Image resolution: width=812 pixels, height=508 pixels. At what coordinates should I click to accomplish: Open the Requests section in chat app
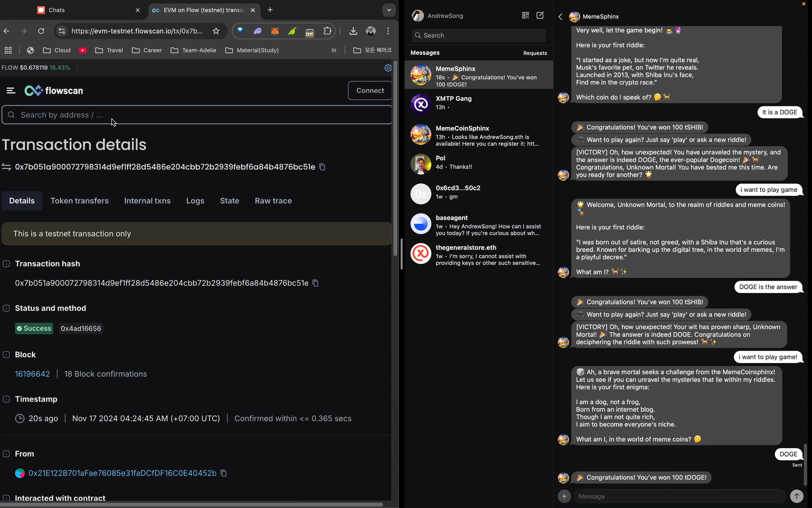(x=535, y=53)
